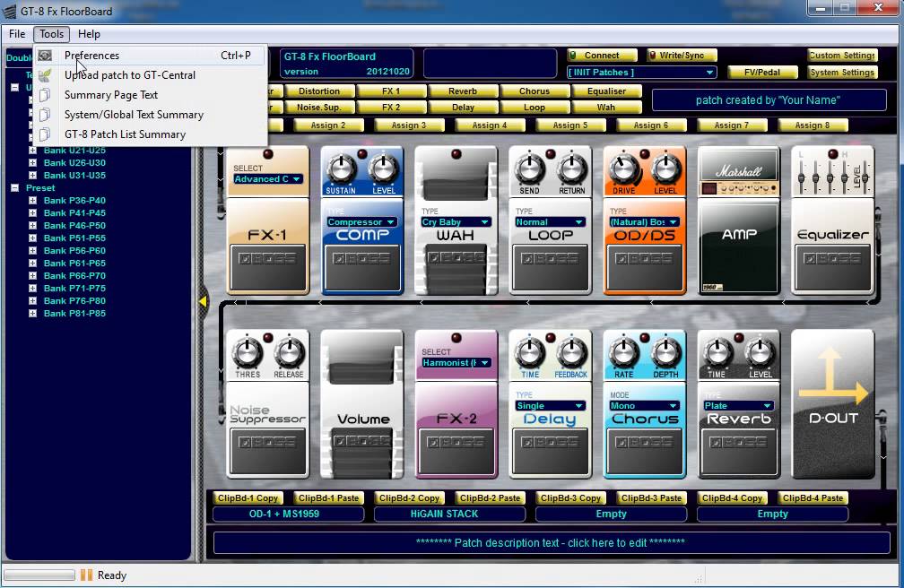Screen dimensions: 904x588
Task: Click the patch description text field
Action: tap(551, 542)
